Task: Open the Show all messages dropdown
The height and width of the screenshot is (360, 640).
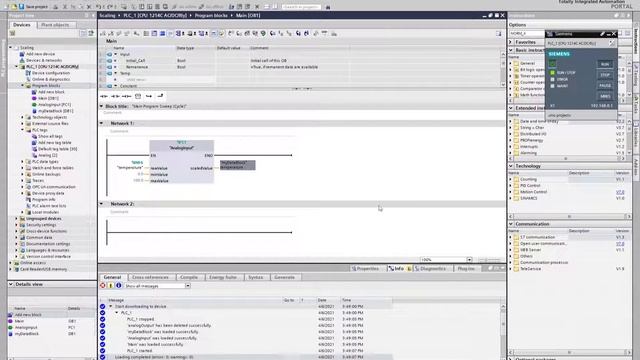Action: pyautogui.click(x=188, y=286)
